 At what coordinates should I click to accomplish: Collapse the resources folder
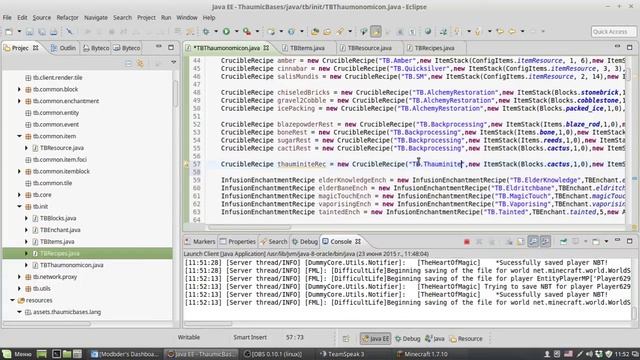12,300
